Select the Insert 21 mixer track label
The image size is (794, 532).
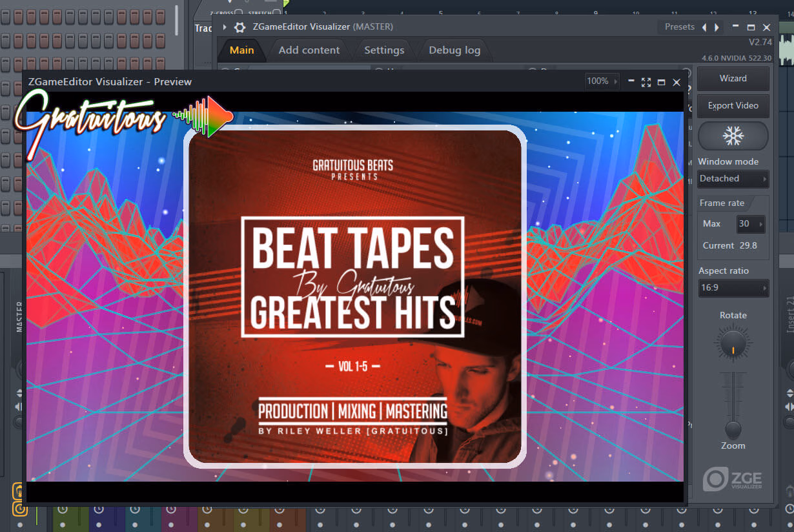click(x=789, y=314)
